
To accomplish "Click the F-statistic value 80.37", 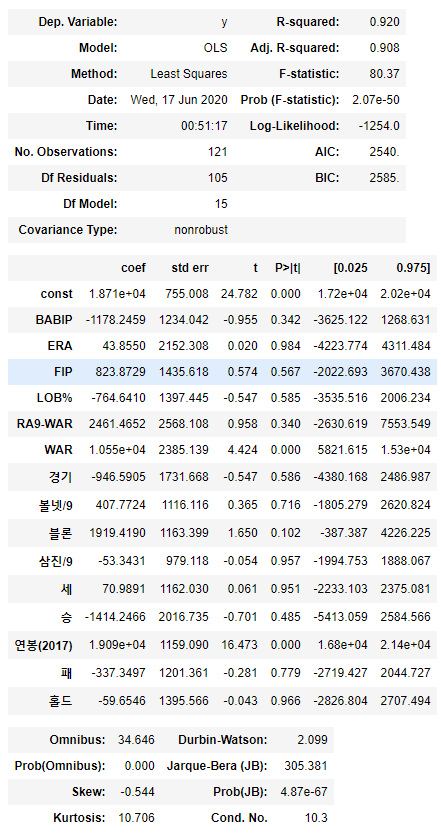I will coord(384,74).
